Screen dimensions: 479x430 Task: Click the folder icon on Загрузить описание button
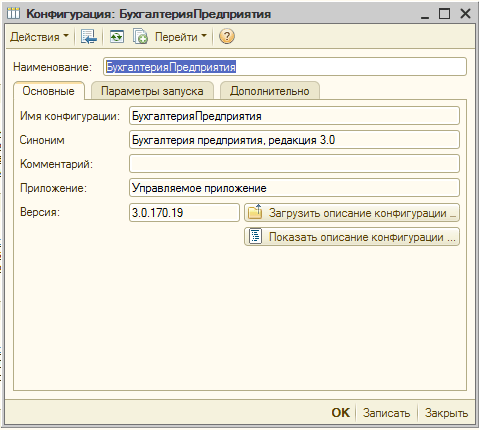click(256, 212)
